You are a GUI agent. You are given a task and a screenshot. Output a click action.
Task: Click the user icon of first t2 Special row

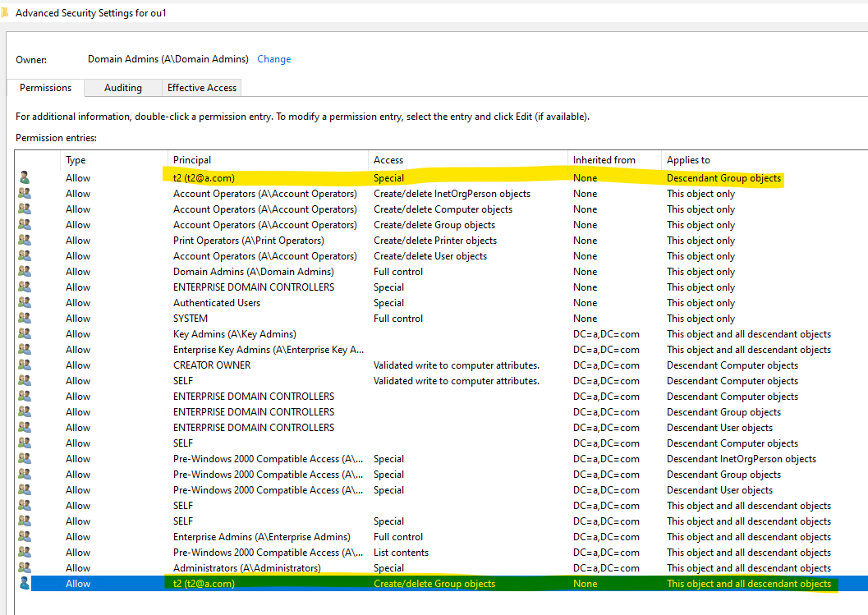[25, 177]
